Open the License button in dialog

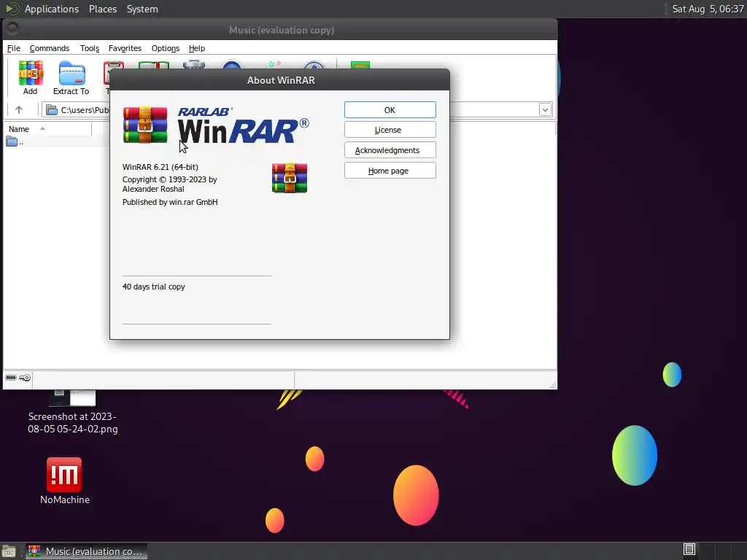(390, 130)
